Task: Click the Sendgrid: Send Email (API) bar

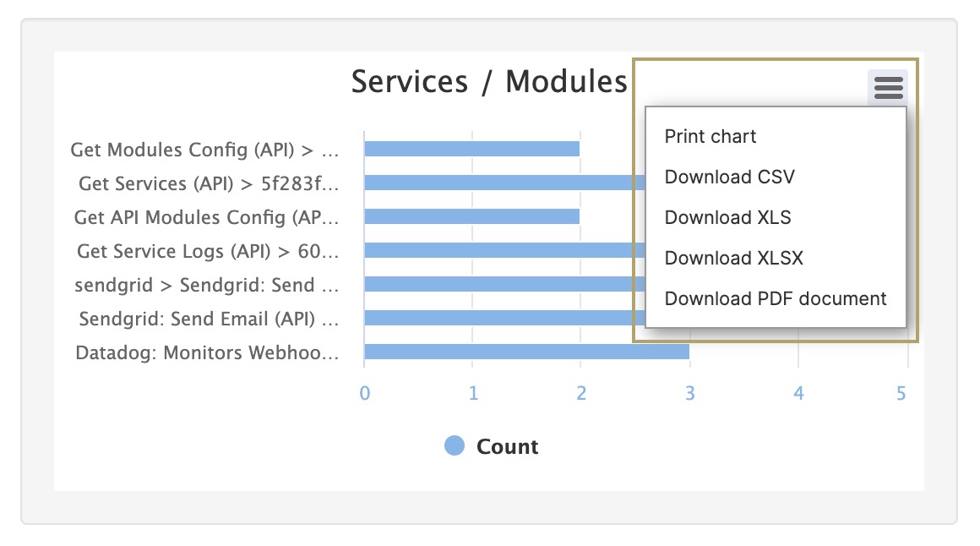Action: [x=505, y=318]
